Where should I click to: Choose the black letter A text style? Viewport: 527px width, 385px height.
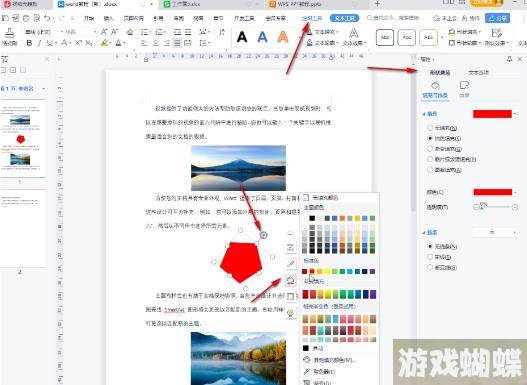(x=242, y=37)
